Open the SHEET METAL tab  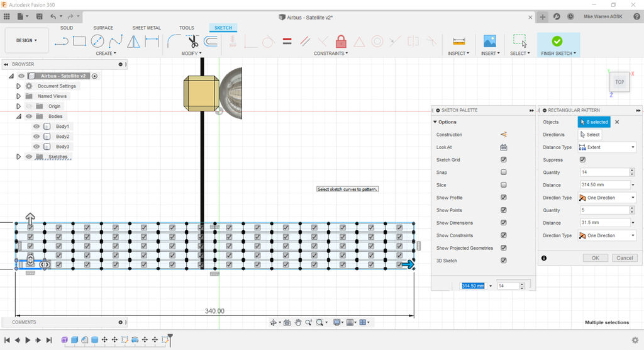(147, 28)
